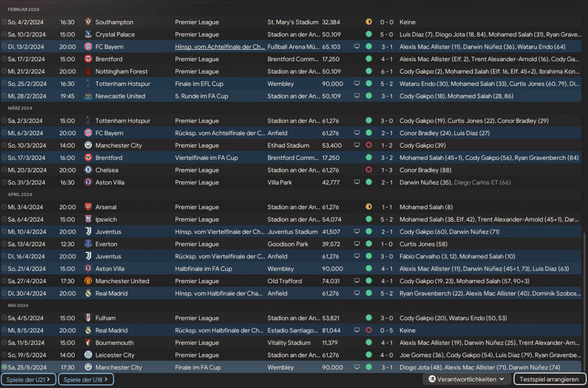Click the TV icon on the FA Cup final row
Viewport: 588px width, 388px height.
(357, 367)
